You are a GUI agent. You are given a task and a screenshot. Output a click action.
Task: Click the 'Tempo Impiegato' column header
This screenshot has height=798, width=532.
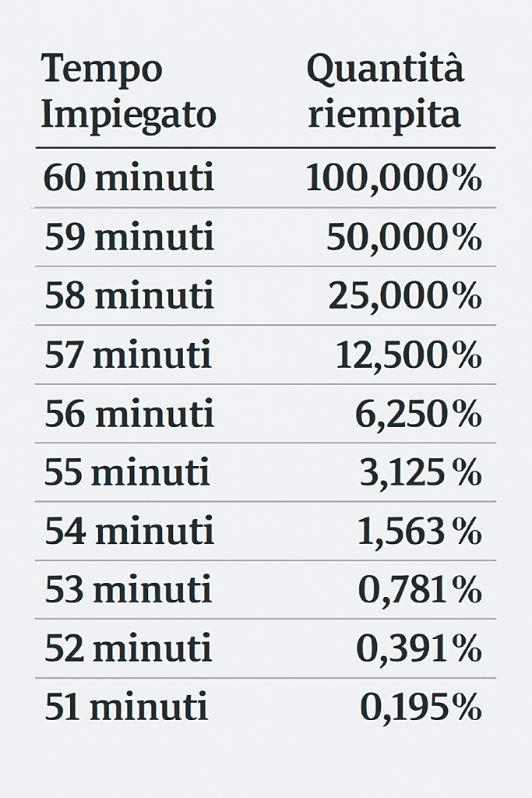tap(129, 94)
